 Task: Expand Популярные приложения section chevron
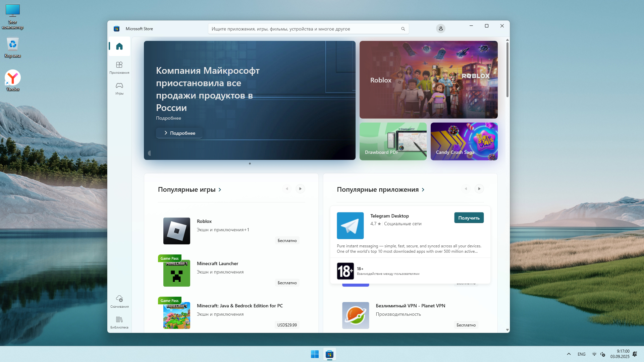coord(423,190)
